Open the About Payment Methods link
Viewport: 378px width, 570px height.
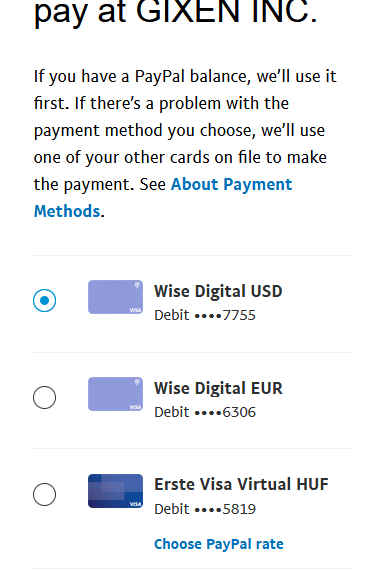163,197
